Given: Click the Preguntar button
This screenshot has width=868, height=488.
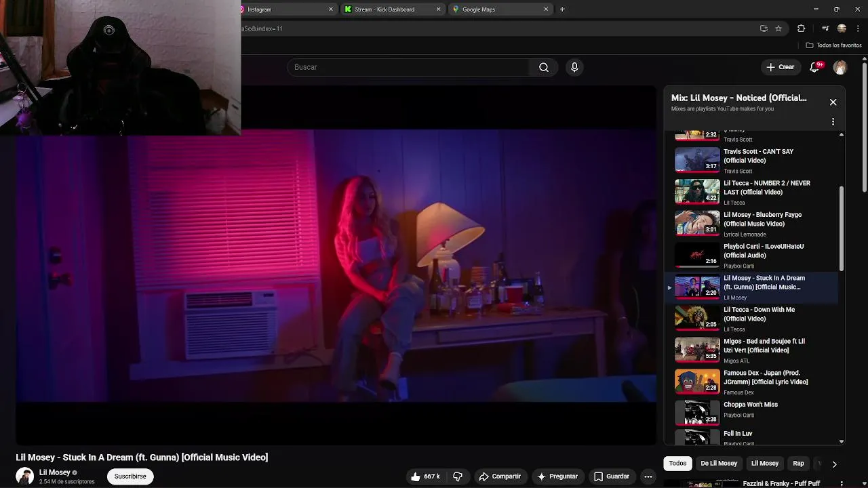Looking at the screenshot, I should coord(557,476).
